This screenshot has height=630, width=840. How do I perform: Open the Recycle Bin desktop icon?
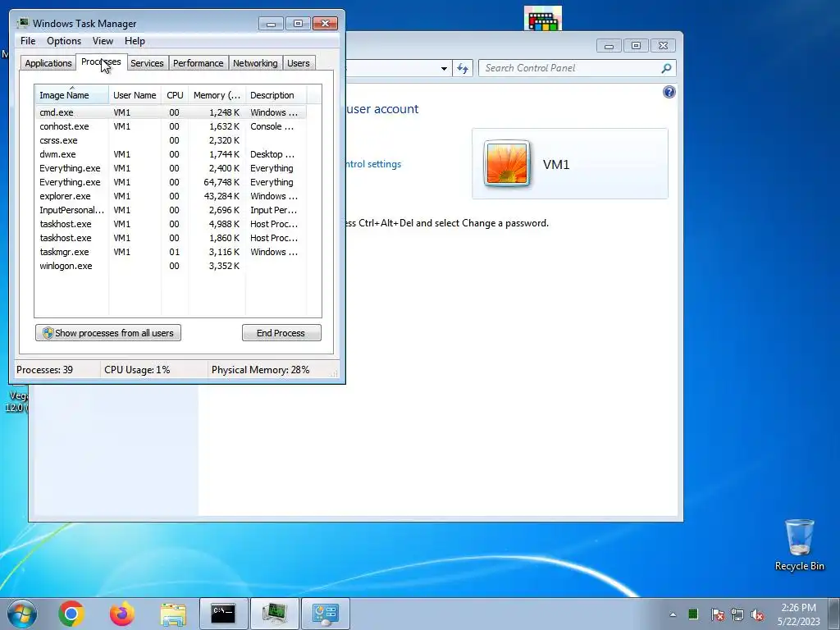click(799, 545)
